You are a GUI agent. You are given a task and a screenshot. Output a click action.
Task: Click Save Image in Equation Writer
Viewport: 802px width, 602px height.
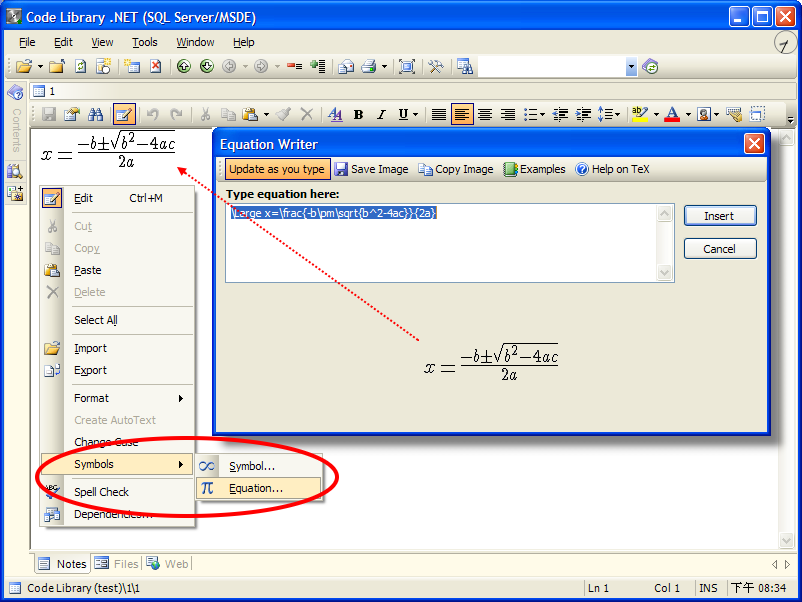[372, 169]
